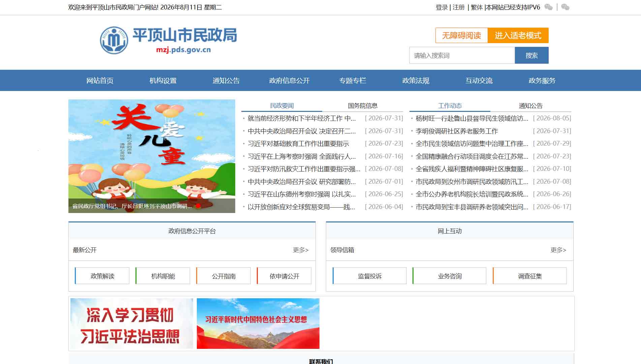Screen dimensions: 641x364
Task: Click 习近平新时代中国特色社会主义思想 banner
Action: (258, 324)
